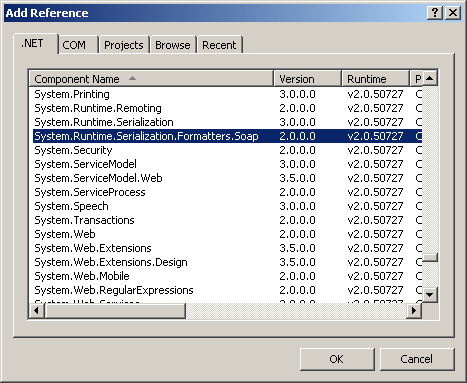The width and height of the screenshot is (467, 383).
Task: Select System.Printing in the list
Action: point(227,94)
